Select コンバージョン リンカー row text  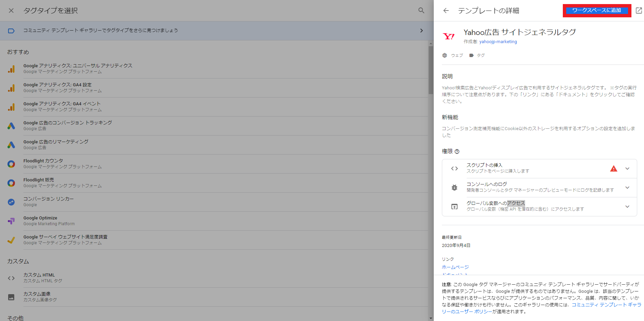49,199
